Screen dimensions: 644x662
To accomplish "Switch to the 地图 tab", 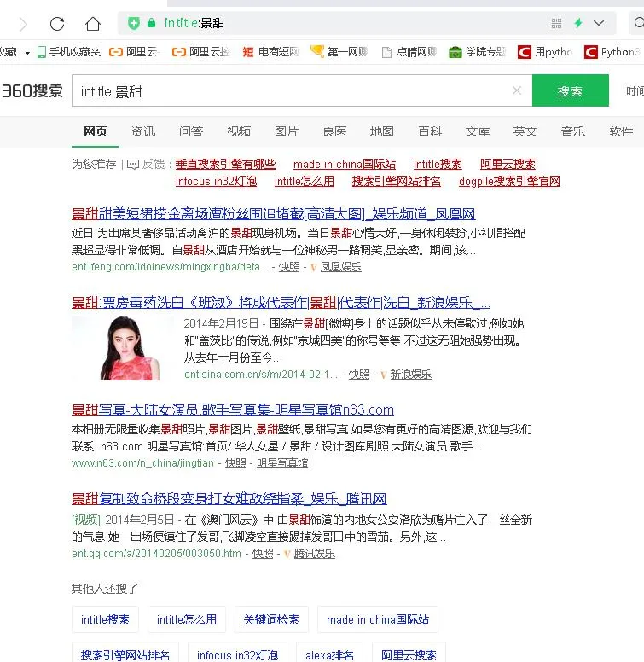I will [x=382, y=131].
